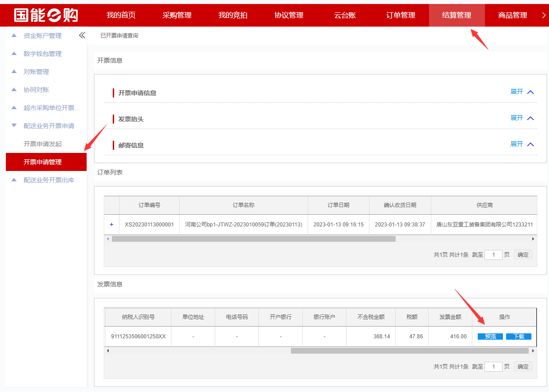
Task: Click order date 2023-01-13 09:16:15 cell
Action: [338, 225]
